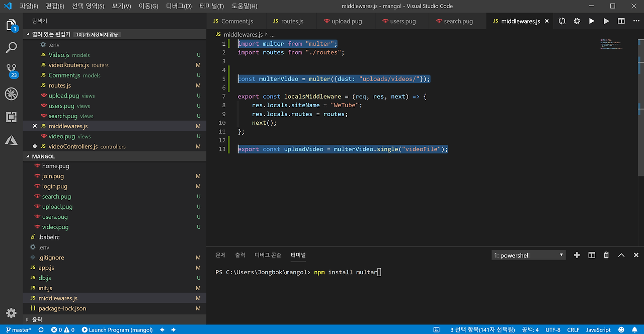Kill terminal using trash can icon
This screenshot has height=334, width=644.
[x=606, y=255]
